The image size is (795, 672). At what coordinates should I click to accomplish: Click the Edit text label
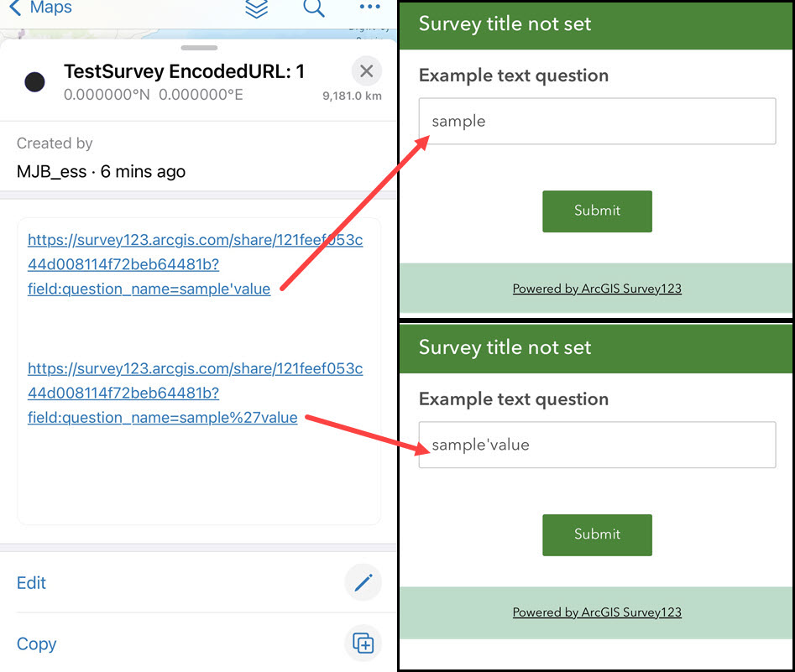tap(31, 582)
